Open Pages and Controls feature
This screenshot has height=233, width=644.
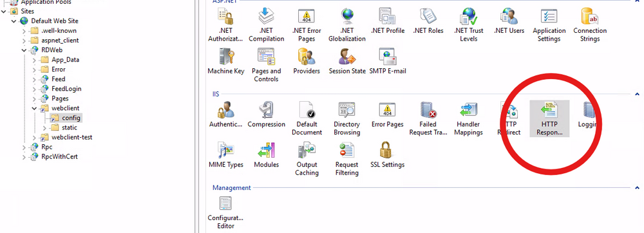click(x=266, y=65)
